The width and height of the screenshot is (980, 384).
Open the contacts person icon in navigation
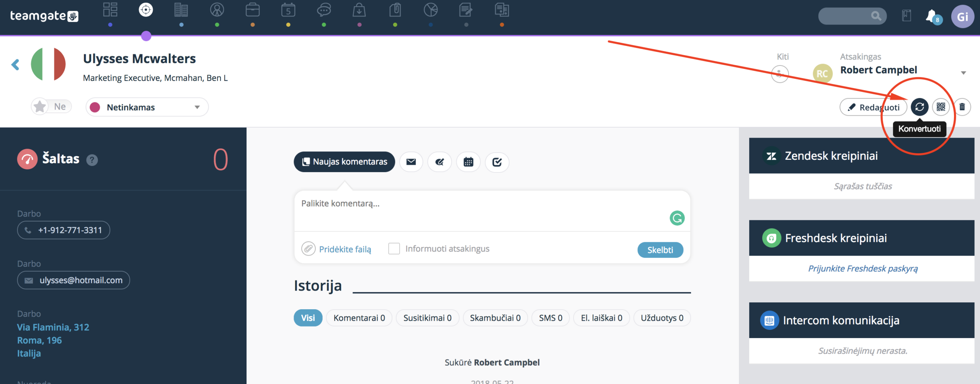click(x=217, y=10)
